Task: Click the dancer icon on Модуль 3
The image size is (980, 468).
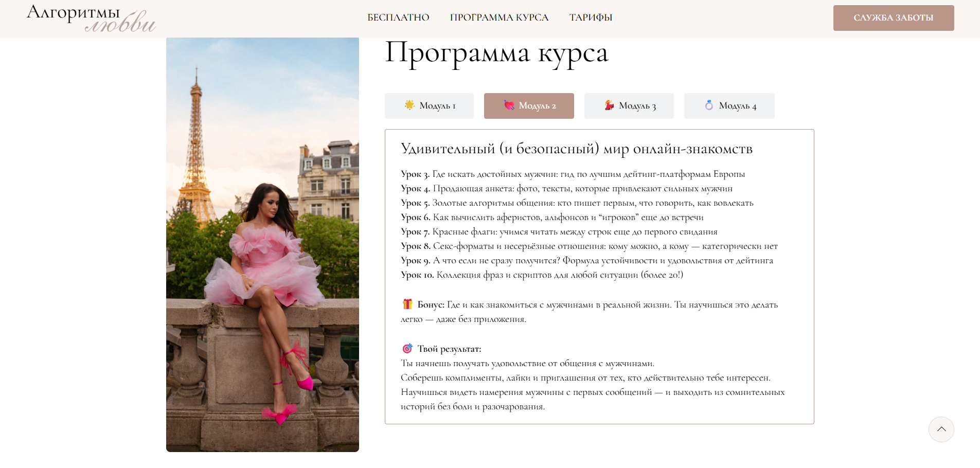Action: (x=609, y=105)
